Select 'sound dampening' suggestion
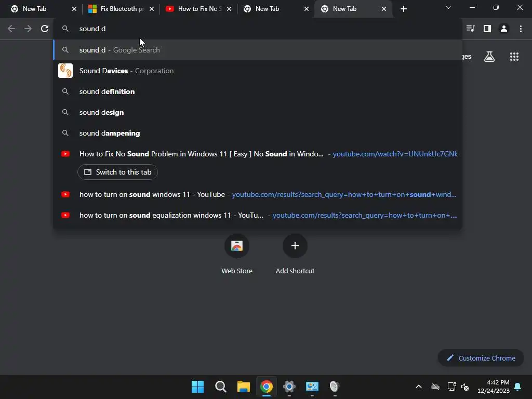This screenshot has height=399, width=532. pos(258,133)
